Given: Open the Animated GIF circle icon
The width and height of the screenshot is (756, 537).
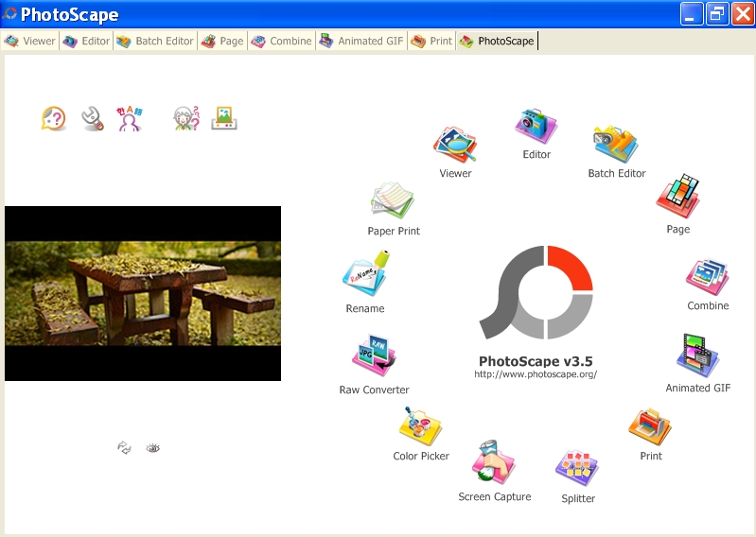Looking at the screenshot, I should point(697,355).
